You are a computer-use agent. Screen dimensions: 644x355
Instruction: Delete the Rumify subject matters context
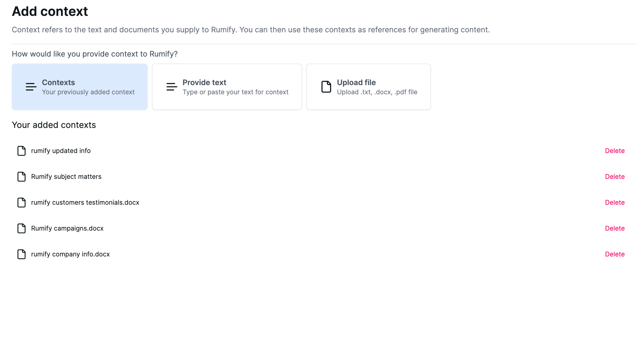pos(615,177)
